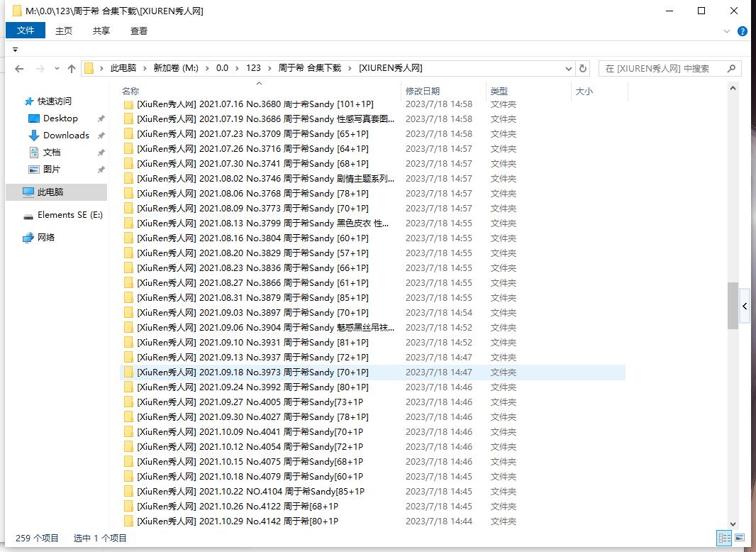The width and height of the screenshot is (756, 552).
Task: Click the pin icon beside 文档
Action: (101, 153)
